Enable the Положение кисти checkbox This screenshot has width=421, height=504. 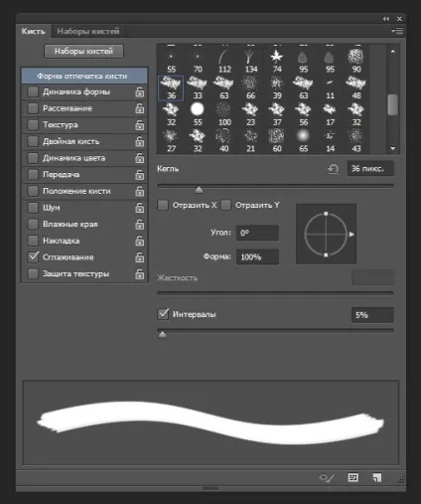click(33, 191)
